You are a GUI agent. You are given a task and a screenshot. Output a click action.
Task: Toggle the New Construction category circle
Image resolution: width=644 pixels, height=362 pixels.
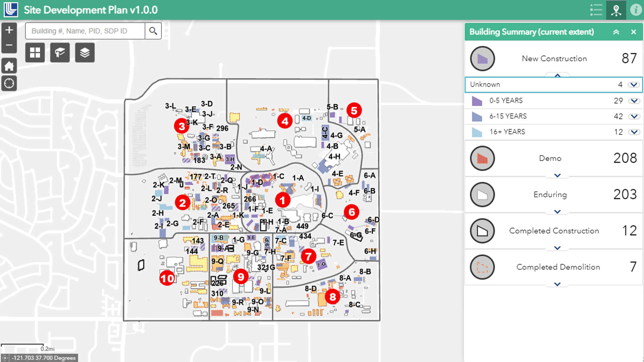[482, 59]
